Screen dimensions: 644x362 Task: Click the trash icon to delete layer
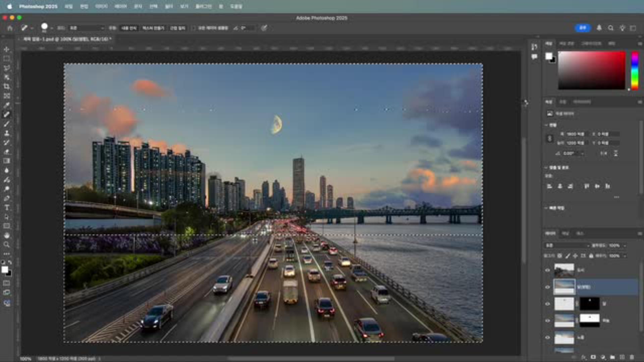click(632, 357)
